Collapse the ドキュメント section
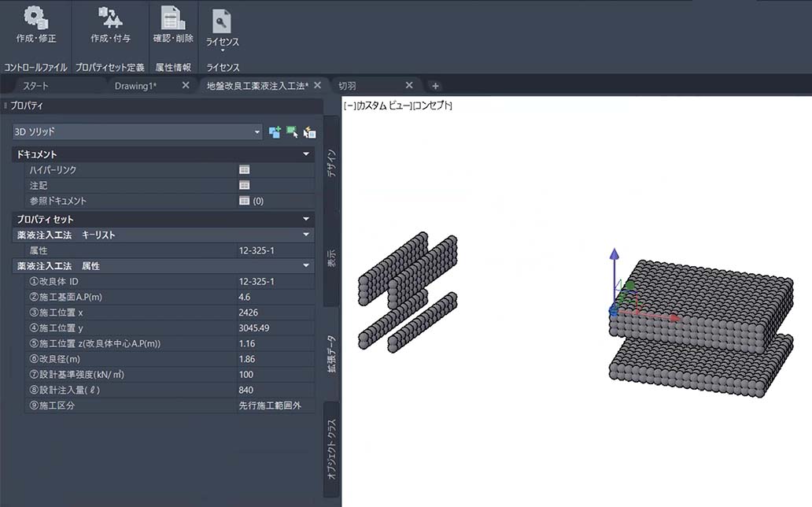Screen dimensions: 812x507 (x=306, y=154)
